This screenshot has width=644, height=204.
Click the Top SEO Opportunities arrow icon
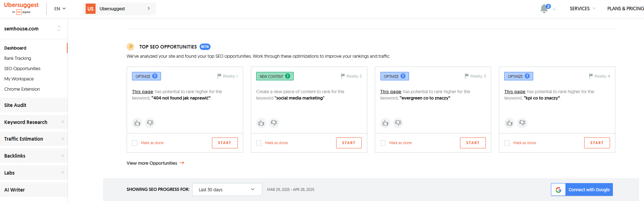[131, 47]
